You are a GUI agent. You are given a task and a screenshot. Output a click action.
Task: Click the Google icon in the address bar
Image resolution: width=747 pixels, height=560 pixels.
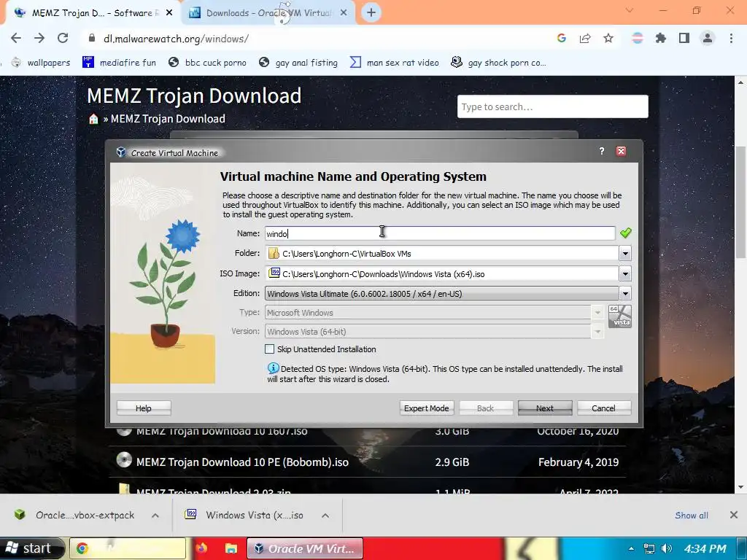pos(561,38)
